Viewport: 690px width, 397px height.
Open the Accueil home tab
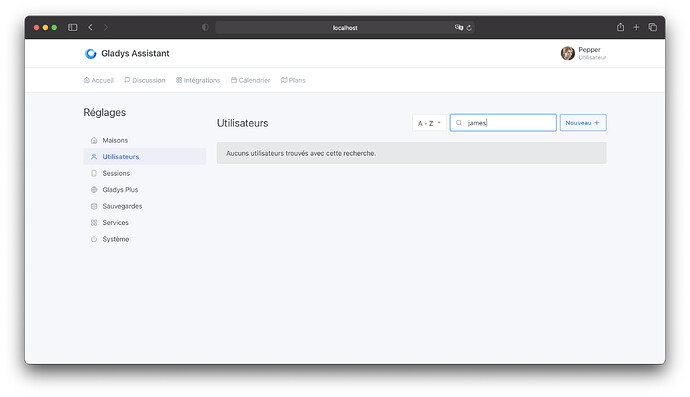pyautogui.click(x=99, y=80)
